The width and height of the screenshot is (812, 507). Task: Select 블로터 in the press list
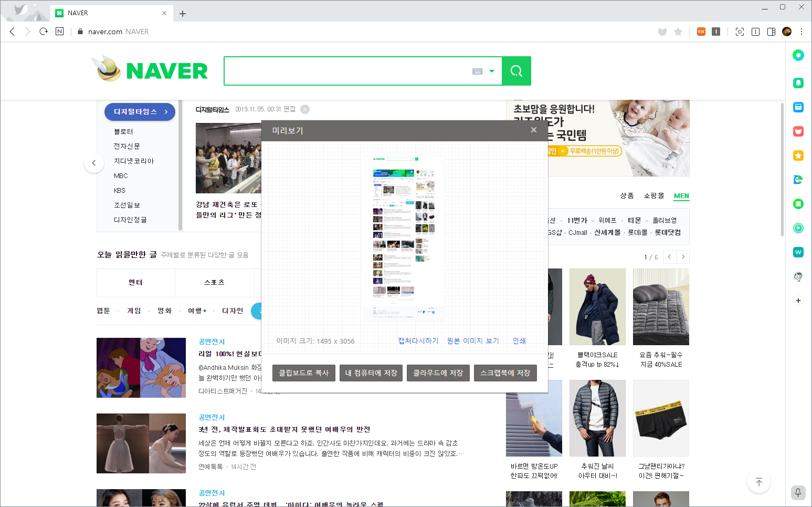[x=123, y=131]
